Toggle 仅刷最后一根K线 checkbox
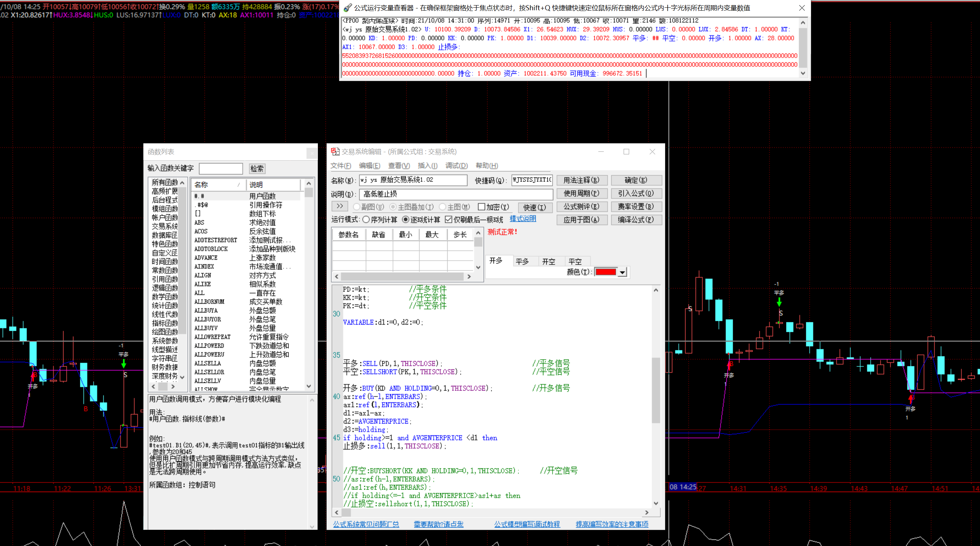Screen dimensions: 980x546 coord(448,220)
